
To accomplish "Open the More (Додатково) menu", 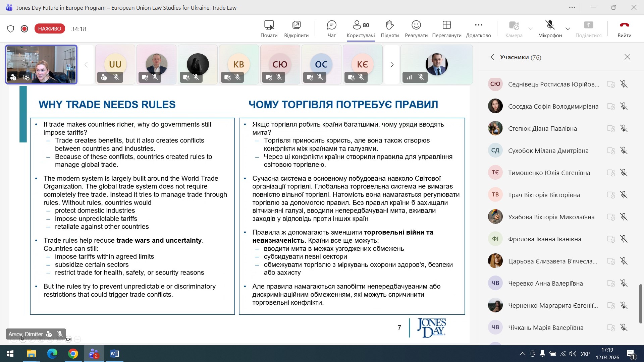I will pos(478,25).
